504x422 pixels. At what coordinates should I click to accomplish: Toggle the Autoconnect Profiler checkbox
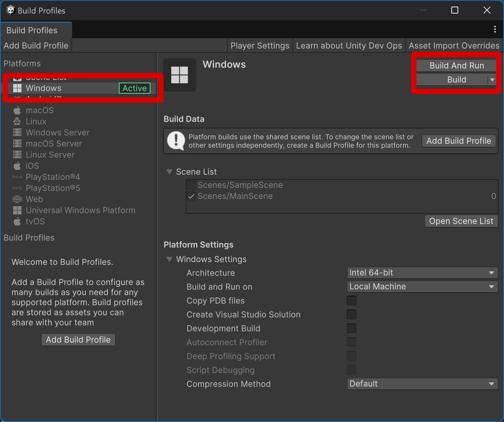point(351,342)
